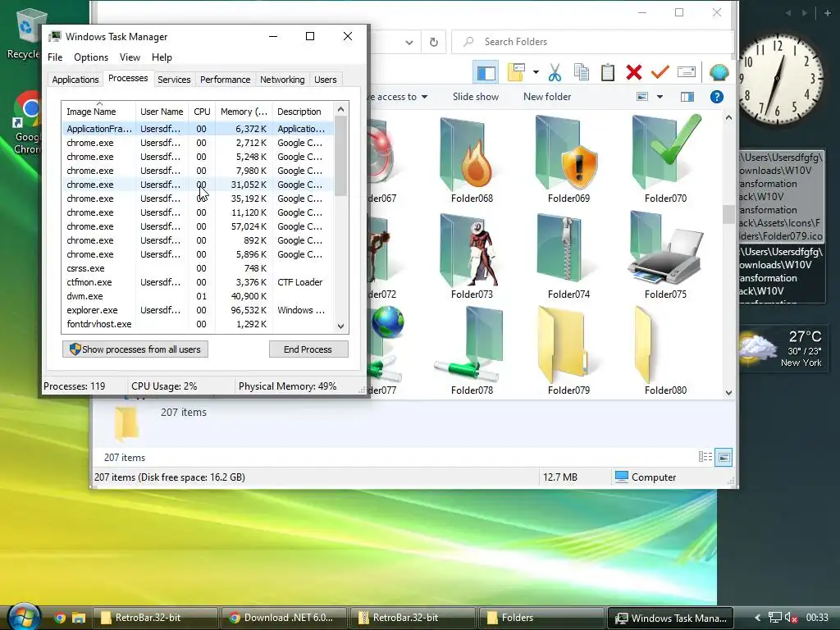Screen dimensions: 840x630
Task: Switch to the Users tab
Action: pos(325,80)
